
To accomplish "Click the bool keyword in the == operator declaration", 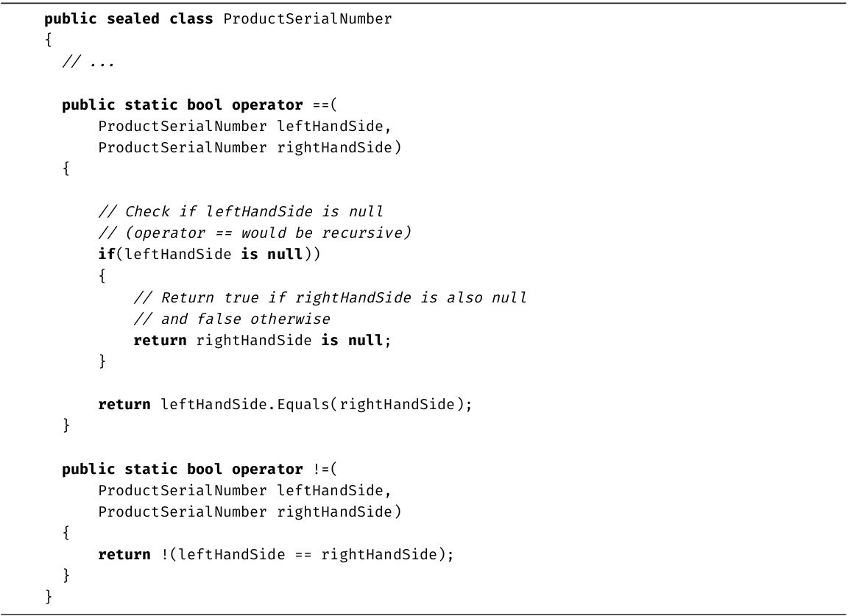I will click(x=205, y=105).
